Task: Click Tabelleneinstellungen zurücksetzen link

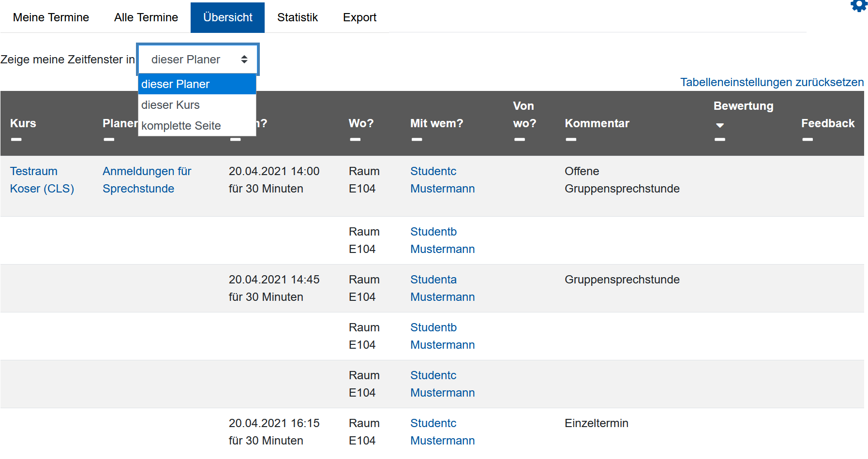Action: point(772,82)
